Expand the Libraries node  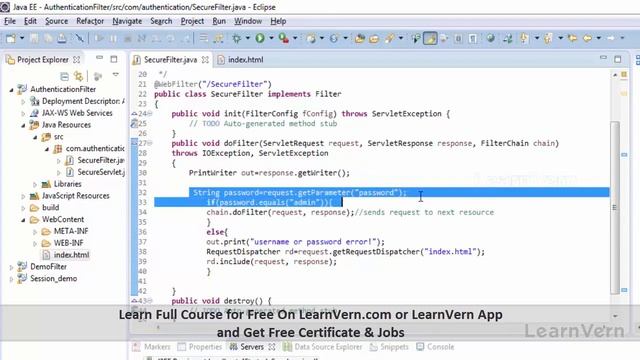click(35, 184)
